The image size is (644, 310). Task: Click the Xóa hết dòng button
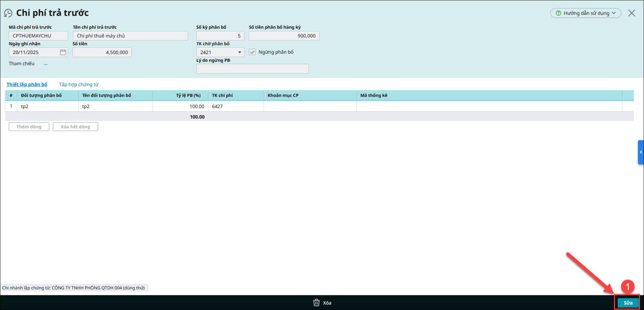pyautogui.click(x=75, y=127)
